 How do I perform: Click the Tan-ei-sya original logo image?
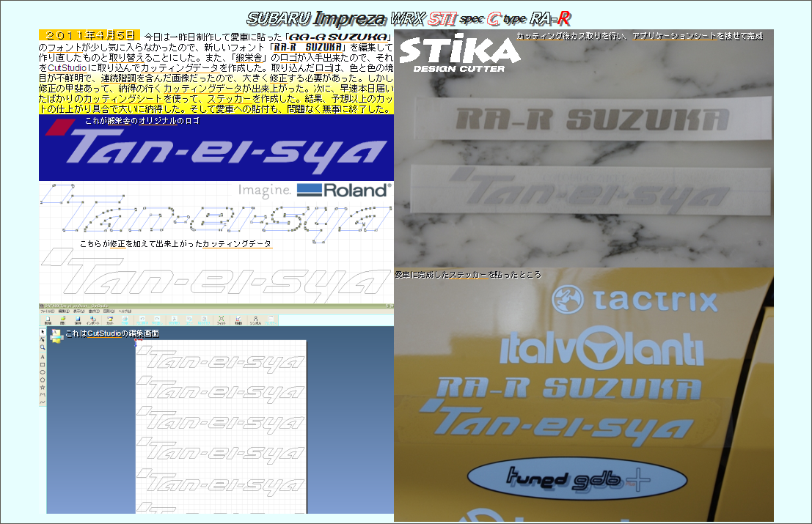point(216,147)
